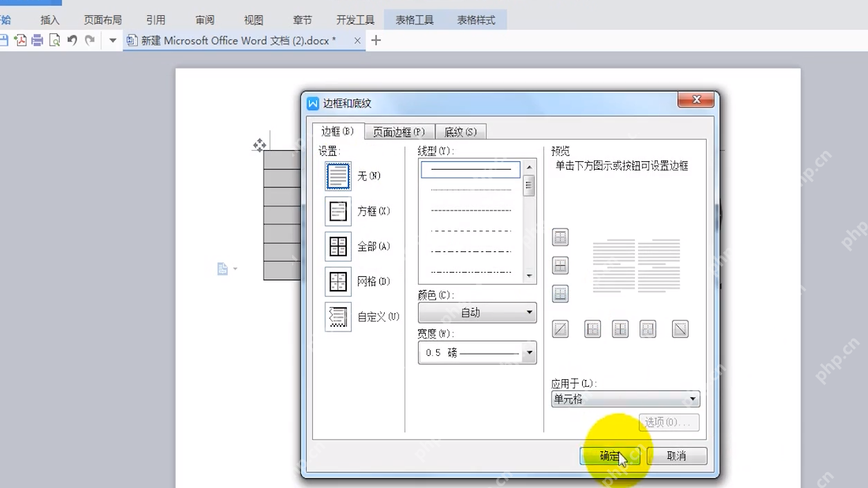Click the table move handle icon
868x488 pixels.
click(260, 145)
